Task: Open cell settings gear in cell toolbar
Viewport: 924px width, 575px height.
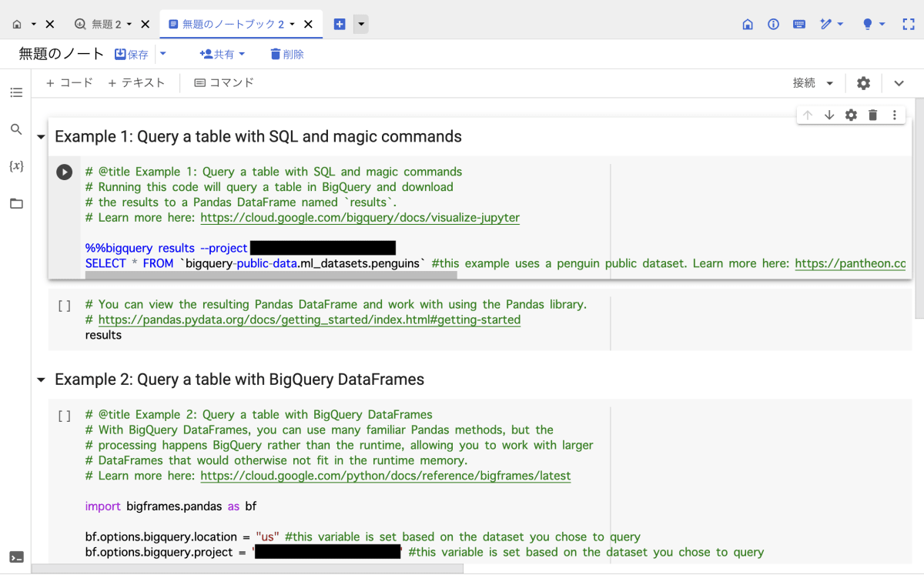Action: [851, 115]
